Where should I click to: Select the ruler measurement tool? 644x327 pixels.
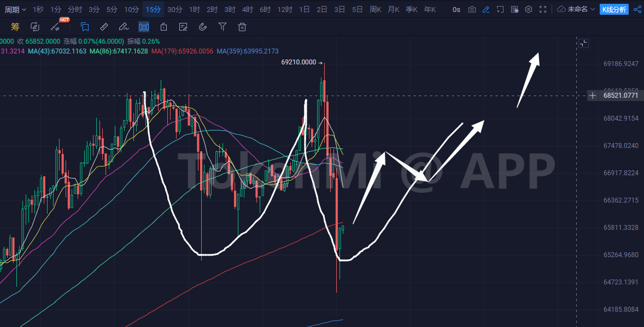(x=104, y=27)
